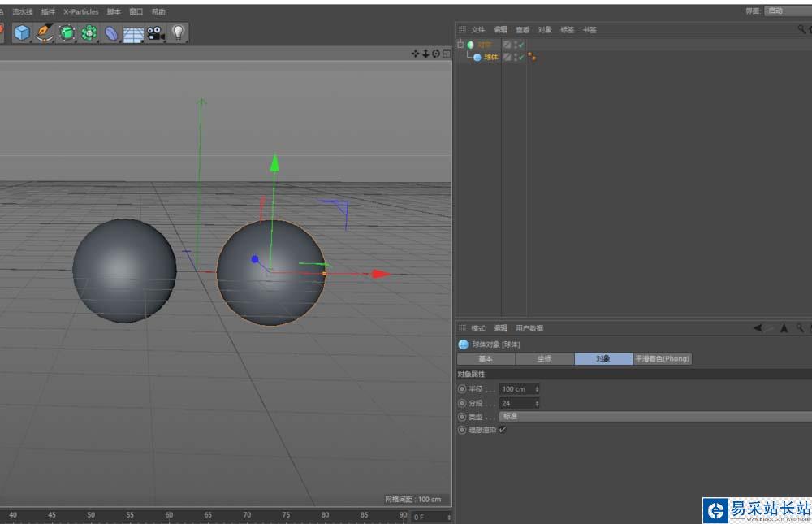Click the 分段 field showing 24

click(520, 403)
